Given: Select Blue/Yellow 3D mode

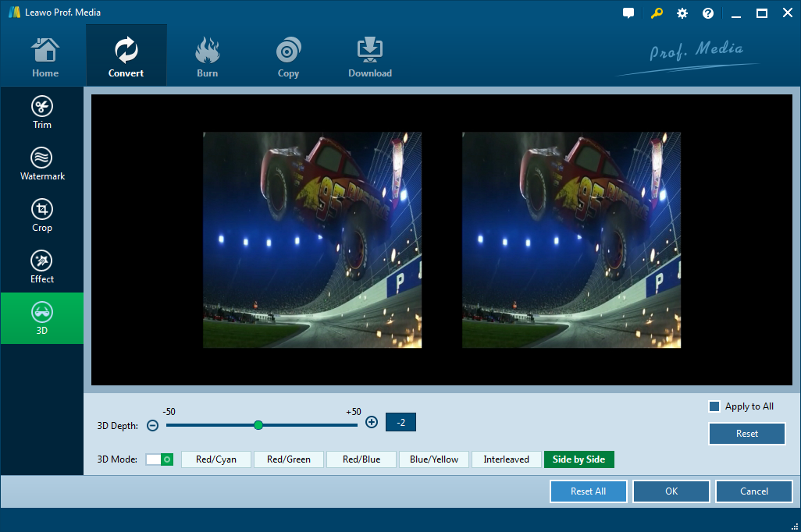Looking at the screenshot, I should tap(434, 459).
